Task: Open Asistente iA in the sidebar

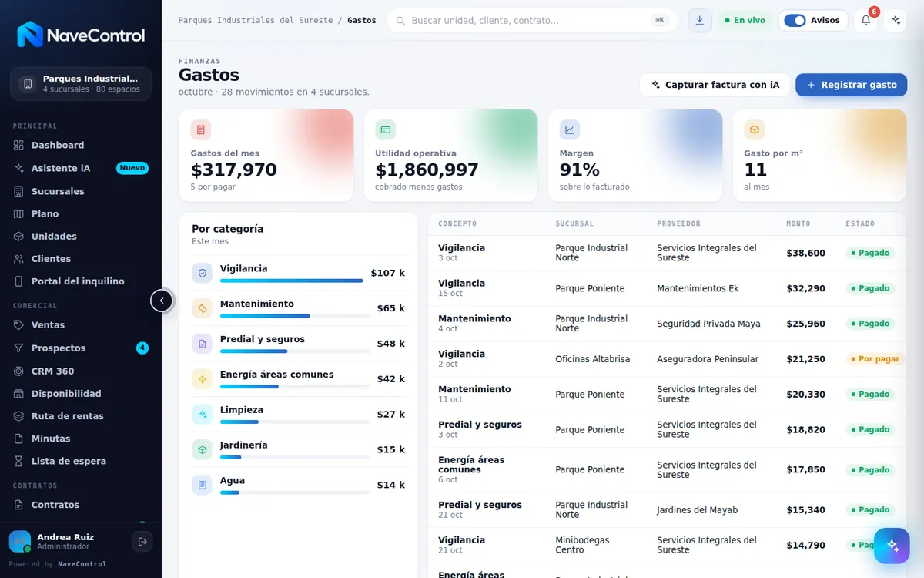Action: (81, 168)
